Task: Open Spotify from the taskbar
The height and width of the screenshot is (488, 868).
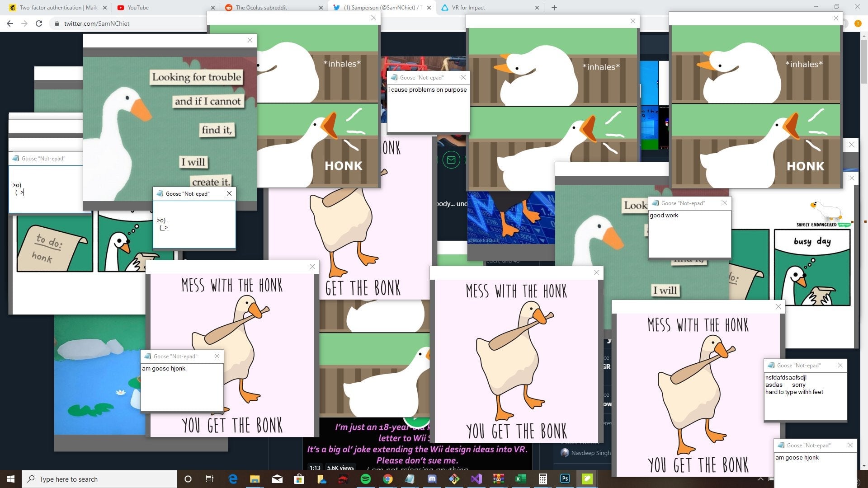Action: [365, 479]
